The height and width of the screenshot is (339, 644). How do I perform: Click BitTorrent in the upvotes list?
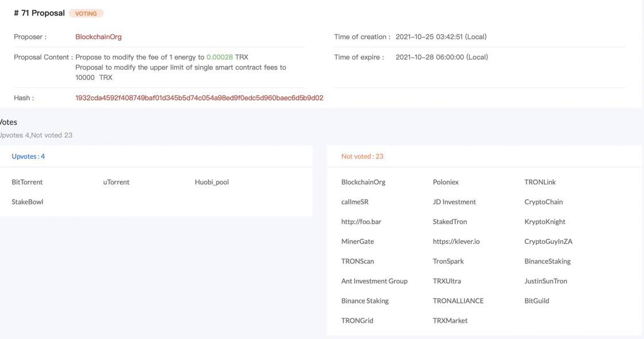coord(27,182)
